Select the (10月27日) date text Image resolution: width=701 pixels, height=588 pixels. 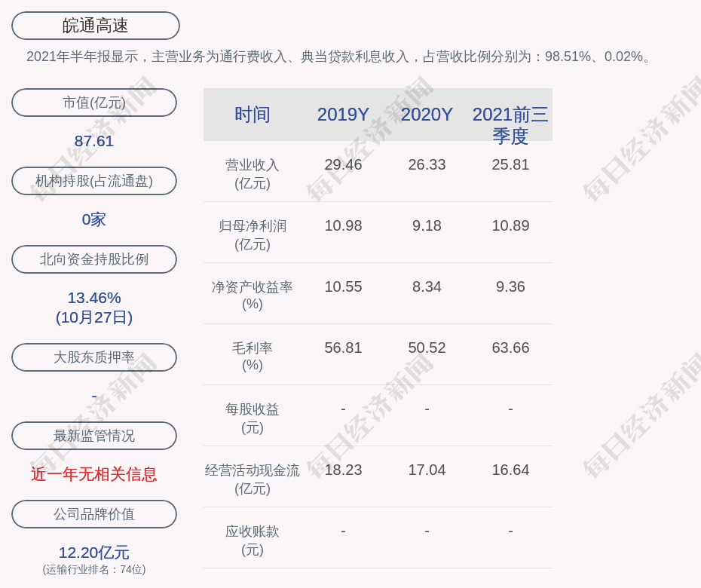pos(94,317)
